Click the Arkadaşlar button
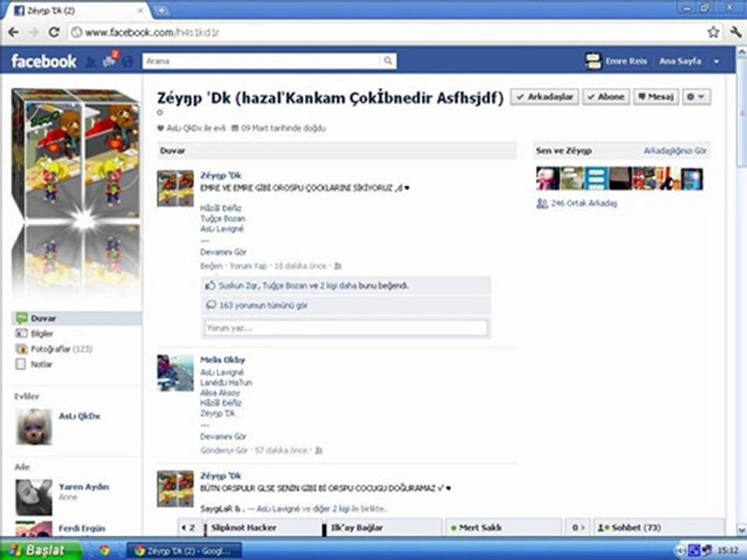Screen dimensions: 747x560 coord(545,96)
